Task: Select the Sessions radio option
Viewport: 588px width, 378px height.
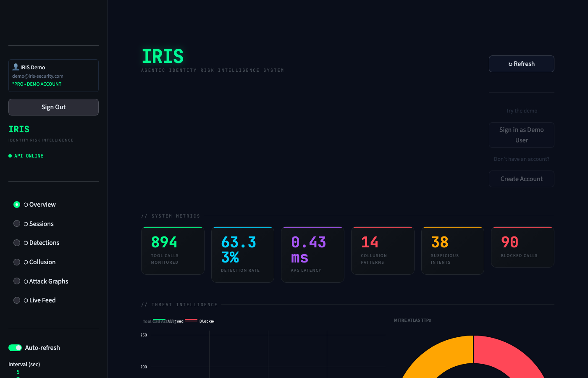Action: tap(17, 223)
